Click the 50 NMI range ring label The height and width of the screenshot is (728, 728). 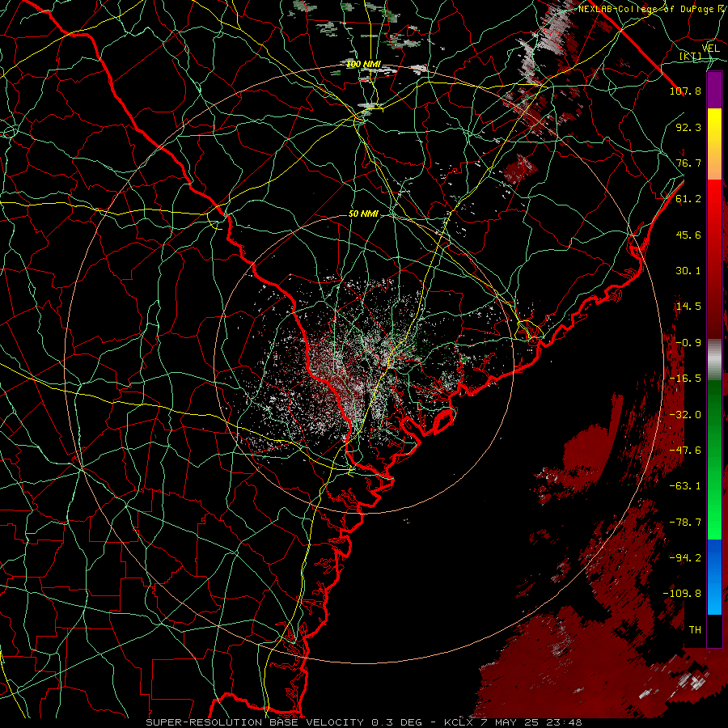coord(363,214)
